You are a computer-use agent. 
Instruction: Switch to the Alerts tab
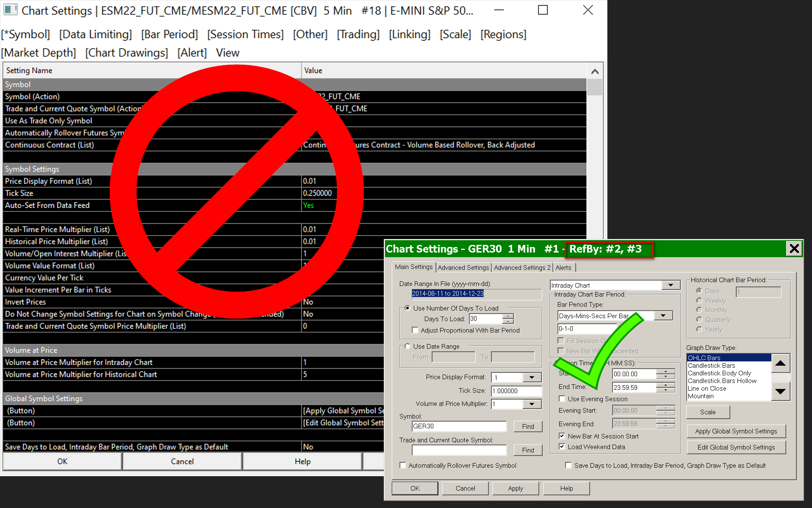[x=563, y=268]
